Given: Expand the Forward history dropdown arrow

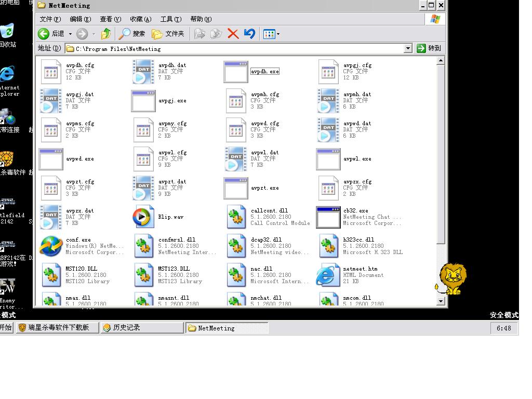Looking at the screenshot, I should coord(94,34).
